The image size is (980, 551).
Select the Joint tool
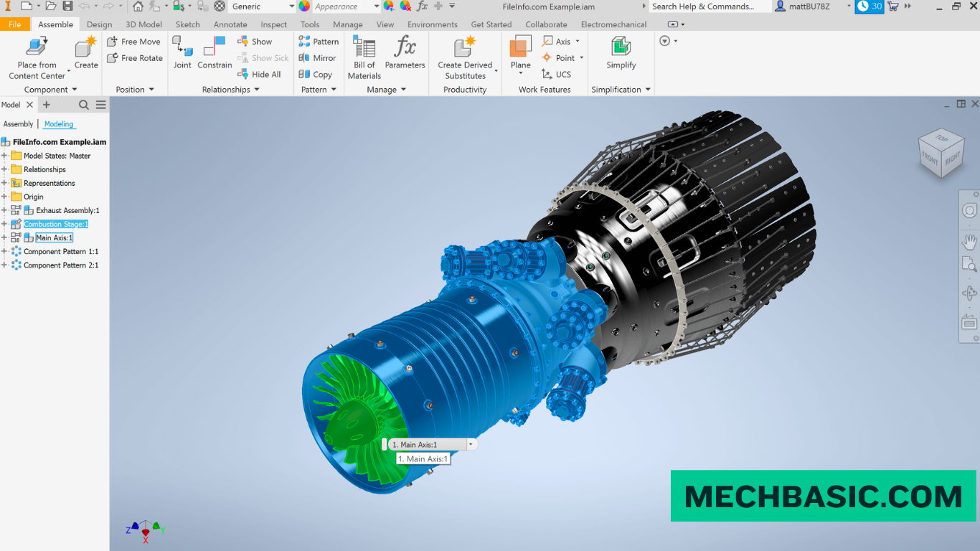coord(182,54)
